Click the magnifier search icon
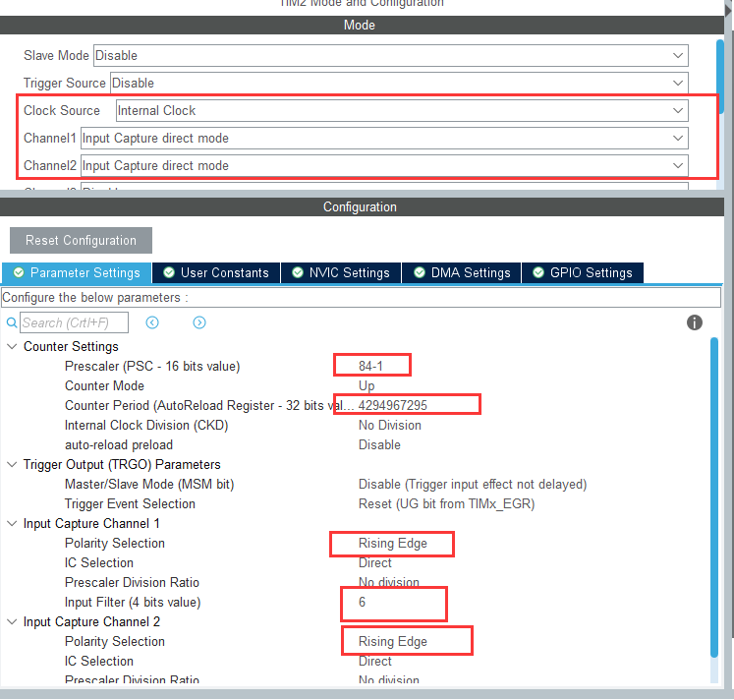 click(x=12, y=322)
